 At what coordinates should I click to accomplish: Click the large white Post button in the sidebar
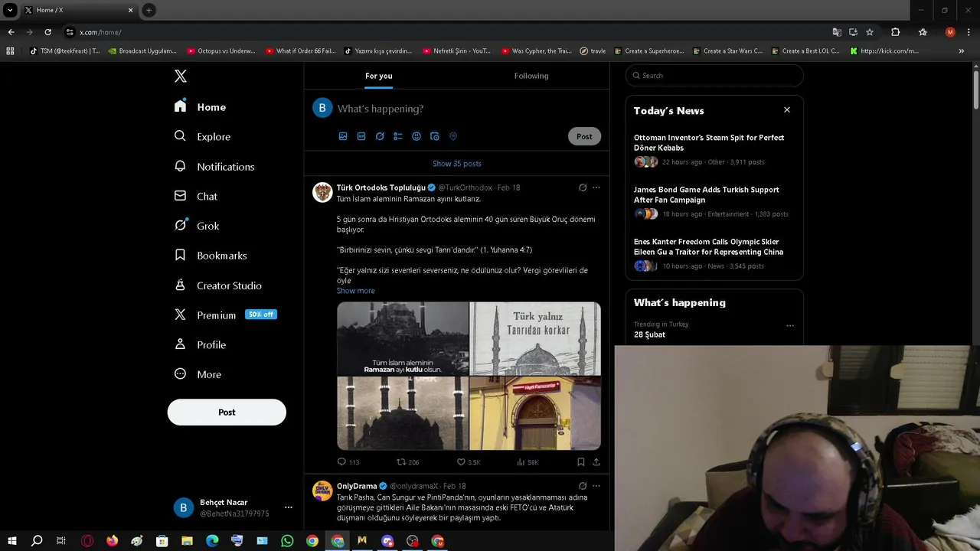click(227, 412)
